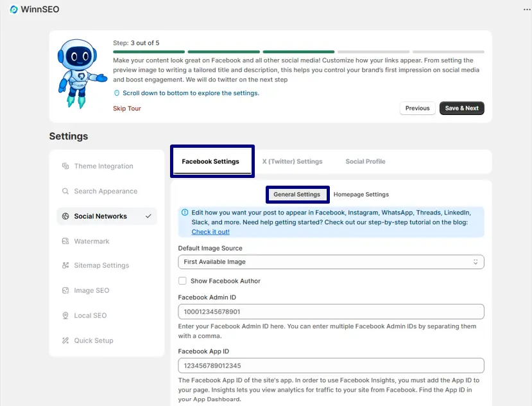Open Image SEO settings
532x406 pixels.
[x=107, y=290]
